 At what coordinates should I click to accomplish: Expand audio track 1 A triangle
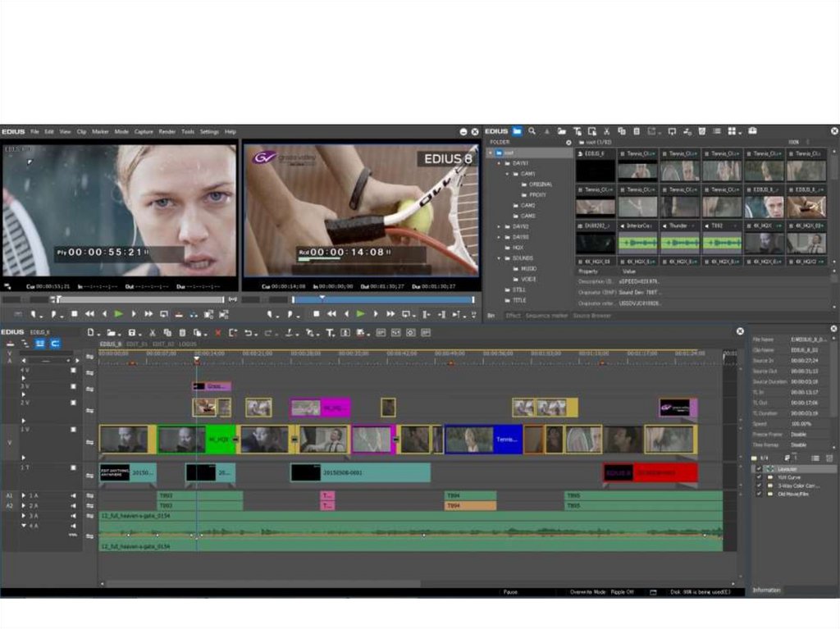(x=24, y=495)
